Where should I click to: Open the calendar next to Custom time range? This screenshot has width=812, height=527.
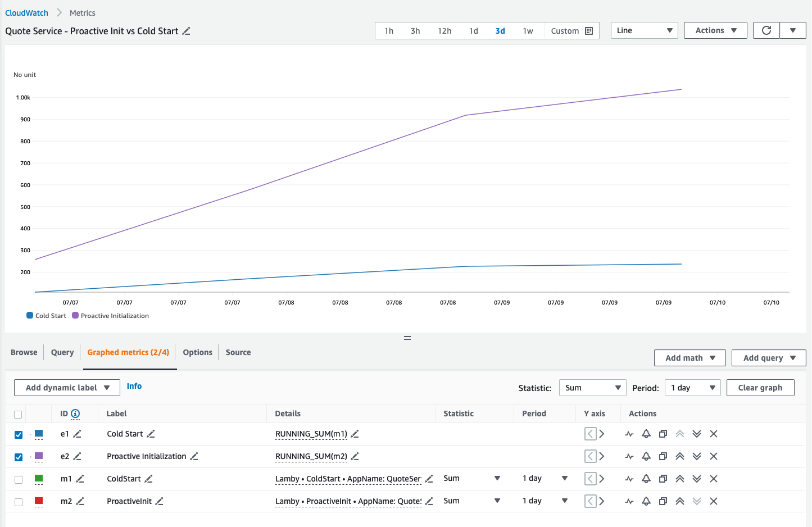coord(589,31)
